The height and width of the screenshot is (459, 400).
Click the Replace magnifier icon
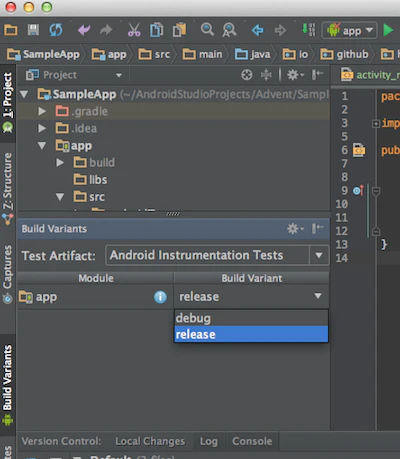click(229, 30)
